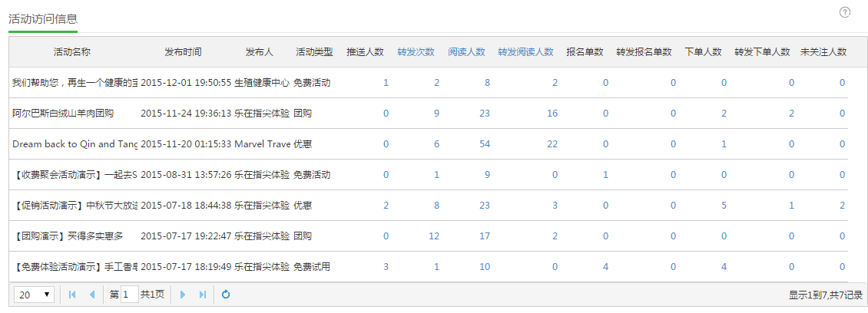Viewport: 868px width, 313px height.
Task: Go to first page of results
Action: (72, 295)
